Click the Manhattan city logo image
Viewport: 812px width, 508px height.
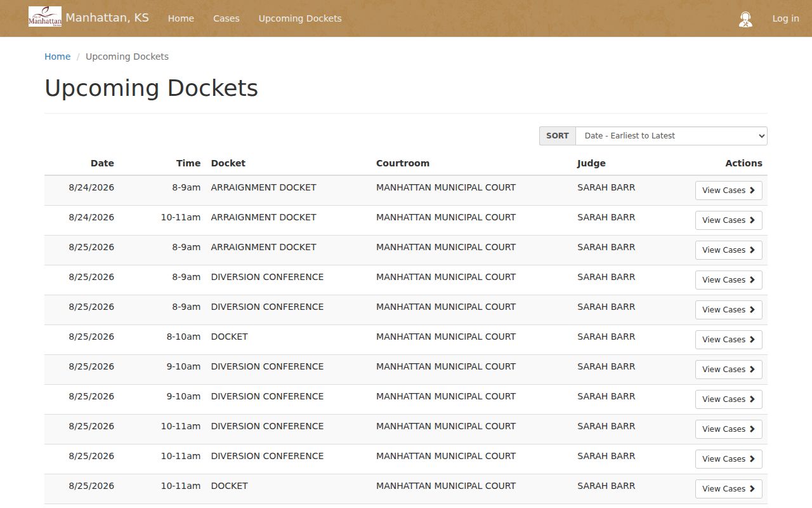[45, 17]
